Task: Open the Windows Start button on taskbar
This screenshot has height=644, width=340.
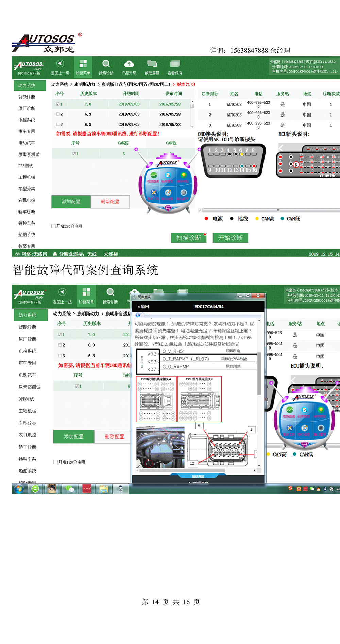Action: pyautogui.click(x=19, y=489)
